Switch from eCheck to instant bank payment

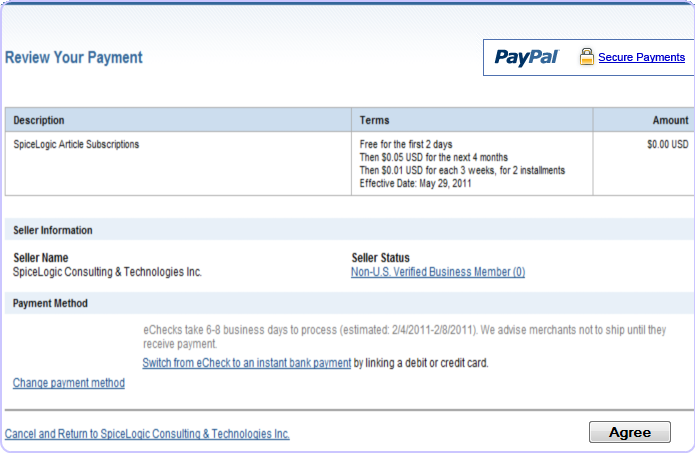(x=246, y=363)
